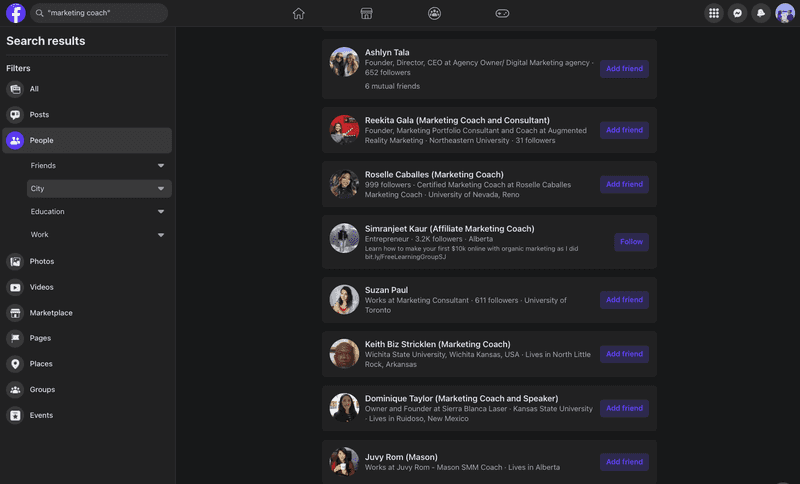800x484 pixels.
Task: Open Suzan Paul's profile picture
Action: [344, 299]
